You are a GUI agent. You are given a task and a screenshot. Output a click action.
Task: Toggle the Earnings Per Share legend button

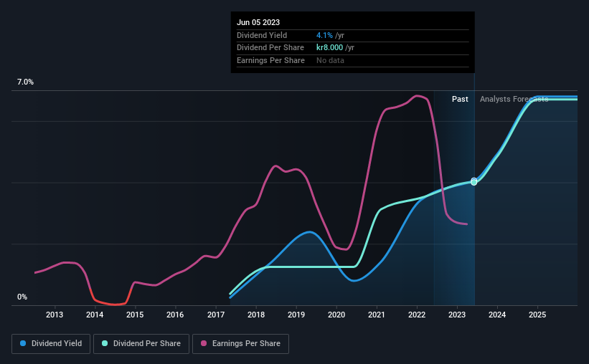click(240, 344)
